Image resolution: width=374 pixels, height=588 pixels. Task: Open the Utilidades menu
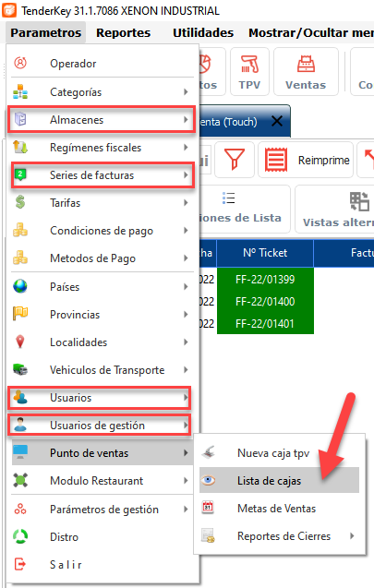pos(203,33)
